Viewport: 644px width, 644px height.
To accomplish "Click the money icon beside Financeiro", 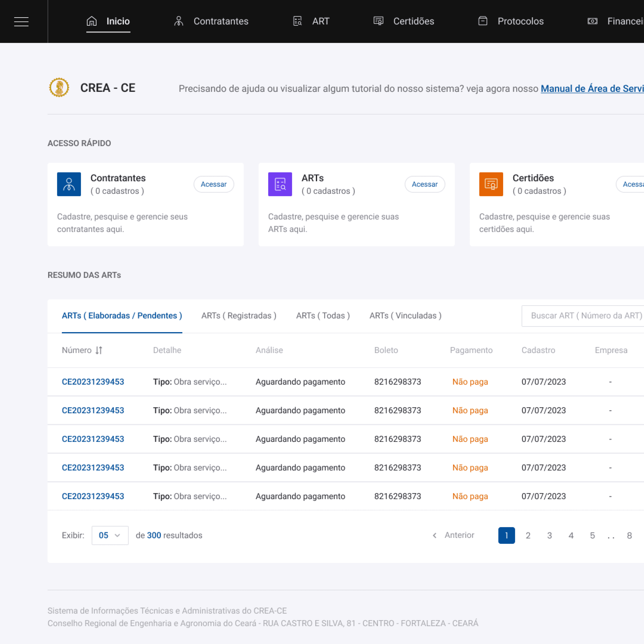I will 592,21.
